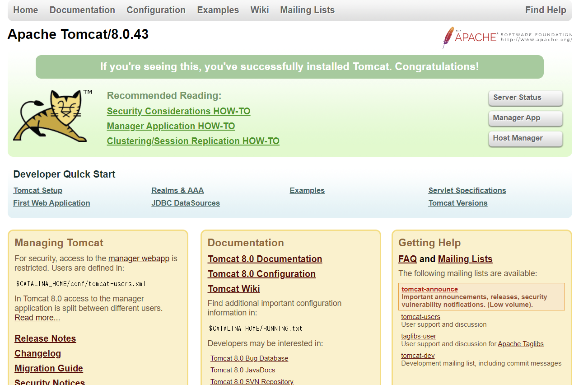Viewport: 588px width, 385px height.
Task: Open the Realms & AAA link
Action: 177,190
